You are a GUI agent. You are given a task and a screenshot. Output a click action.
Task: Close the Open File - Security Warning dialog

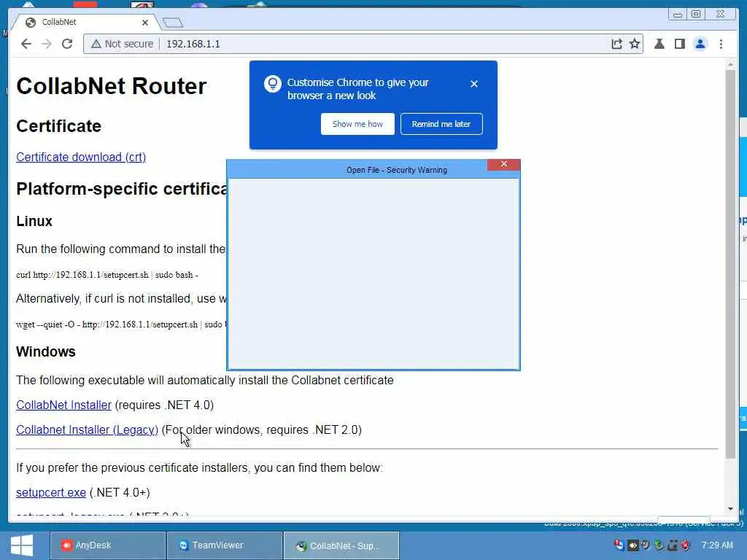click(x=503, y=164)
